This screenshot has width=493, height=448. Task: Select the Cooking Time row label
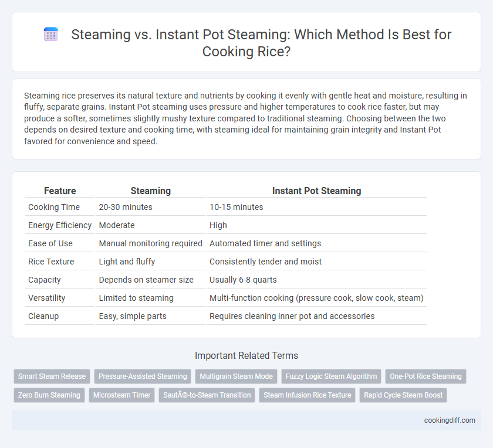(x=54, y=207)
